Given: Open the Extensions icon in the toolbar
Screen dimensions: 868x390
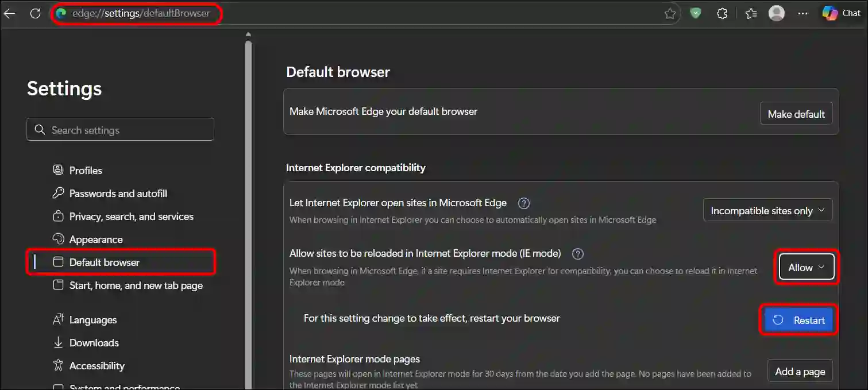Looking at the screenshot, I should pos(722,13).
